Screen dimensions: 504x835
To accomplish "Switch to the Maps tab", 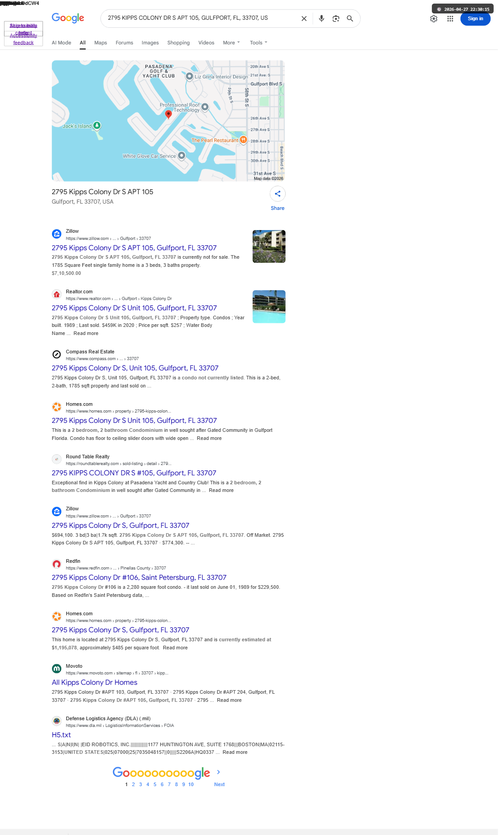I will coord(100,43).
